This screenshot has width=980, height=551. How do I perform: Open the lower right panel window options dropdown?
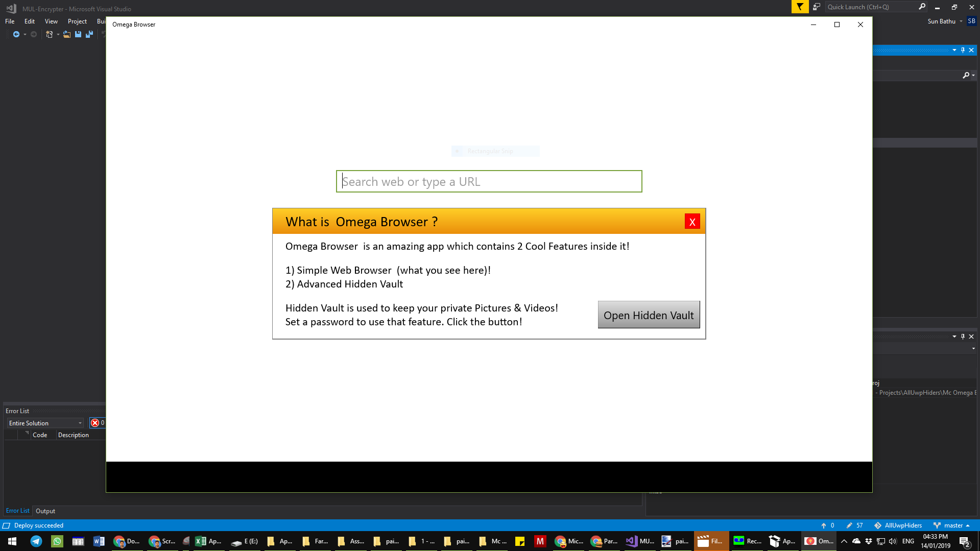click(x=954, y=337)
